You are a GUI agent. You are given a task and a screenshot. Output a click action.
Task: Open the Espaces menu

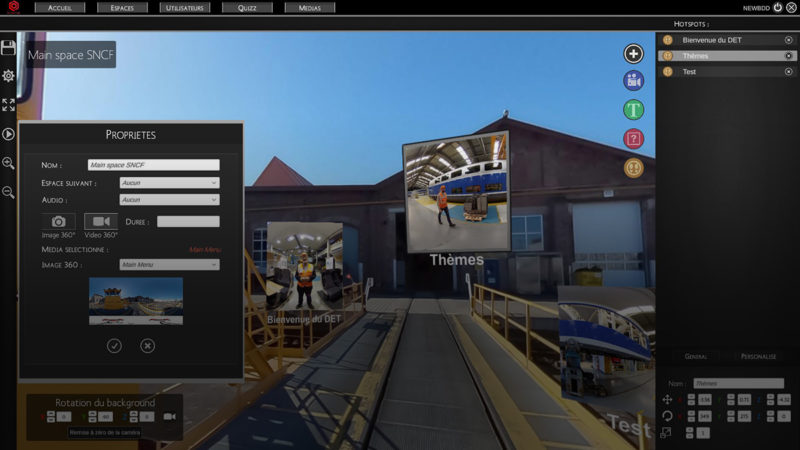click(x=122, y=8)
